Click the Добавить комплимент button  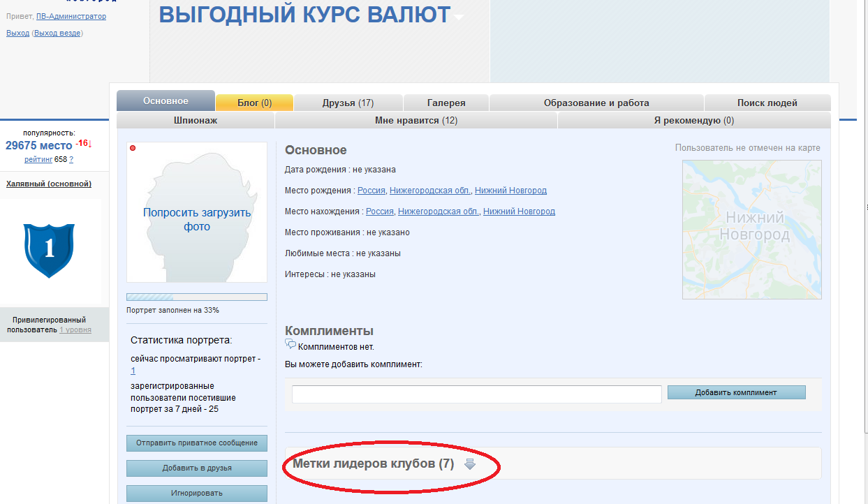point(736,392)
